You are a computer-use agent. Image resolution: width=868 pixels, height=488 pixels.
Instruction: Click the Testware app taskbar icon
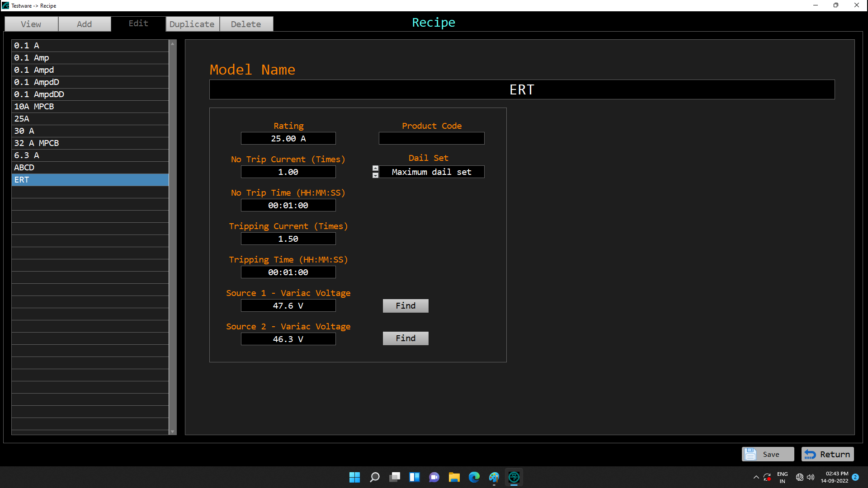pos(514,477)
